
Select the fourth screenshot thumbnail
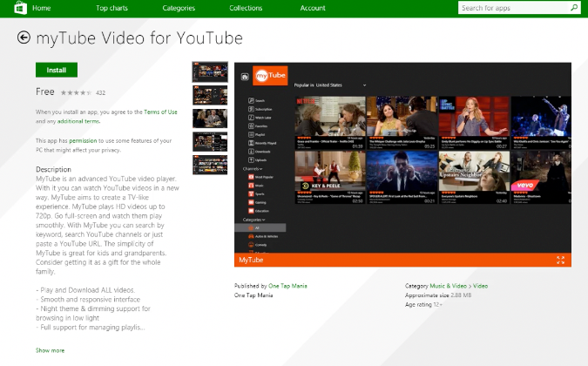tap(210, 142)
